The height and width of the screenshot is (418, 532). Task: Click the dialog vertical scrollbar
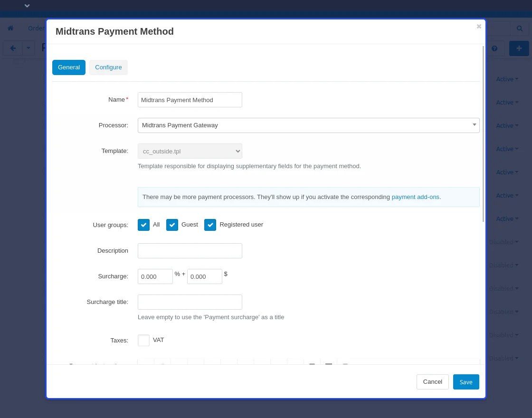[483, 133]
